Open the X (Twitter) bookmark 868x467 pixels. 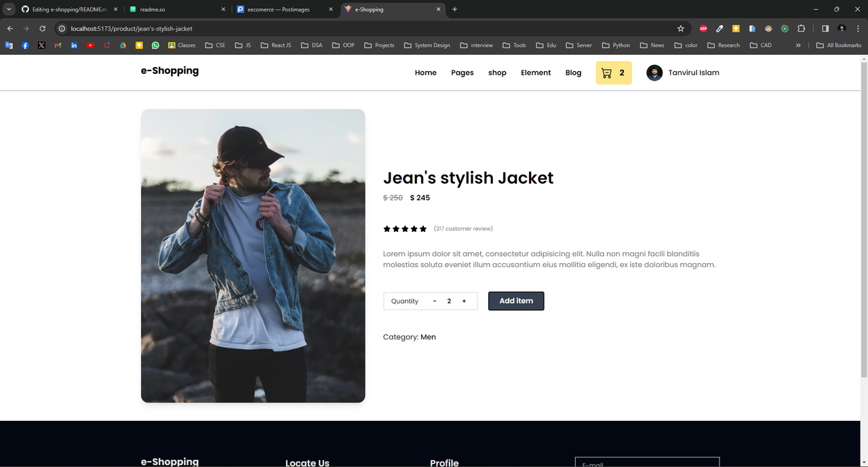tap(41, 45)
